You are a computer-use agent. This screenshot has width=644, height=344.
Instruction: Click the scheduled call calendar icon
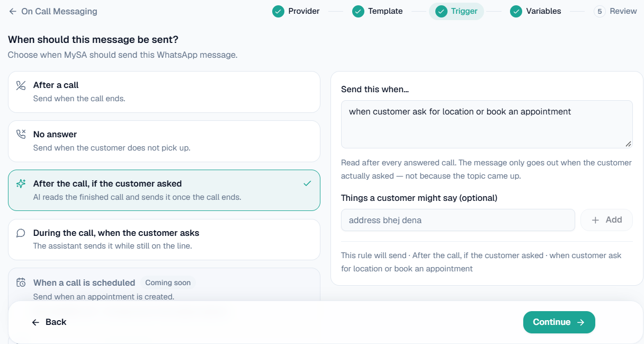(21, 283)
